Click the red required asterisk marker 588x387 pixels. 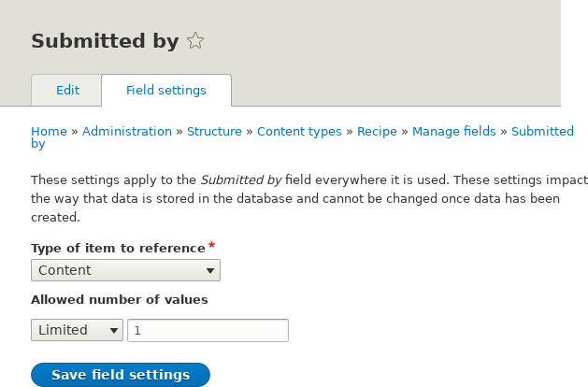[211, 246]
